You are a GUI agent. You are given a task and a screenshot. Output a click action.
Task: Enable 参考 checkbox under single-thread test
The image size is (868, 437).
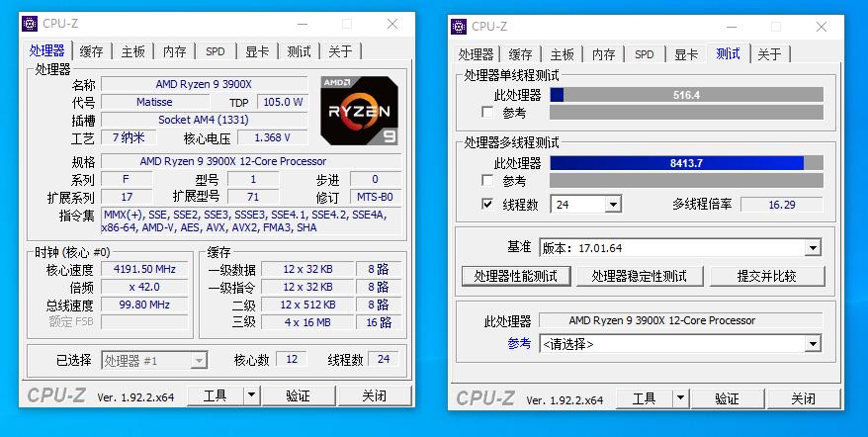click(487, 113)
